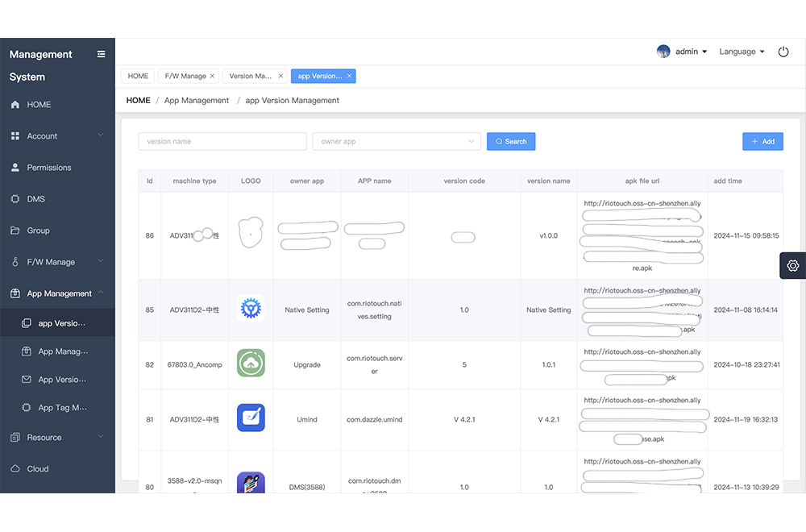
Task: Focus the version name input field
Action: (222, 141)
